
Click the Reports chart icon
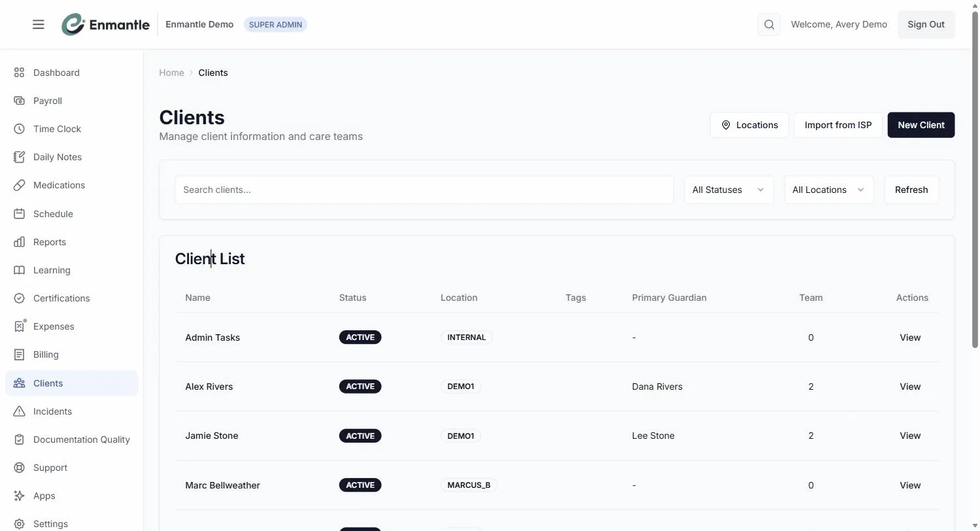click(x=19, y=242)
